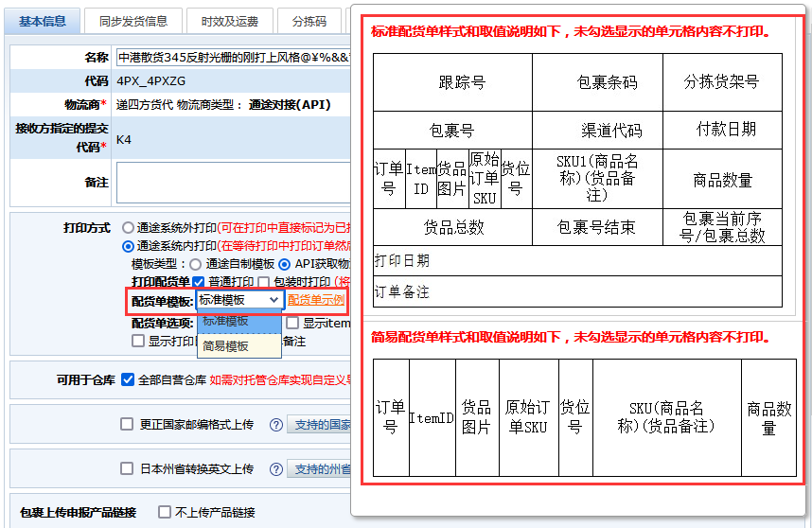Click 4PX_4PXZG code value

[x=150, y=81]
